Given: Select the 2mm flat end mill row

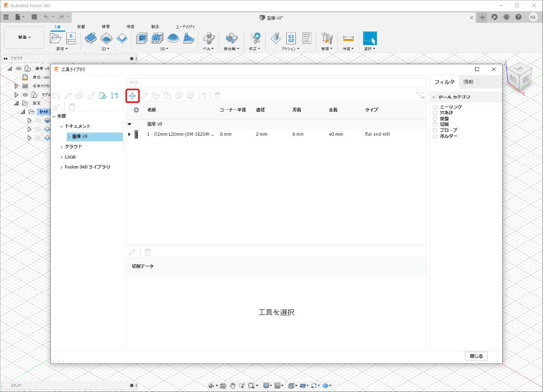Looking at the screenshot, I should [x=260, y=135].
